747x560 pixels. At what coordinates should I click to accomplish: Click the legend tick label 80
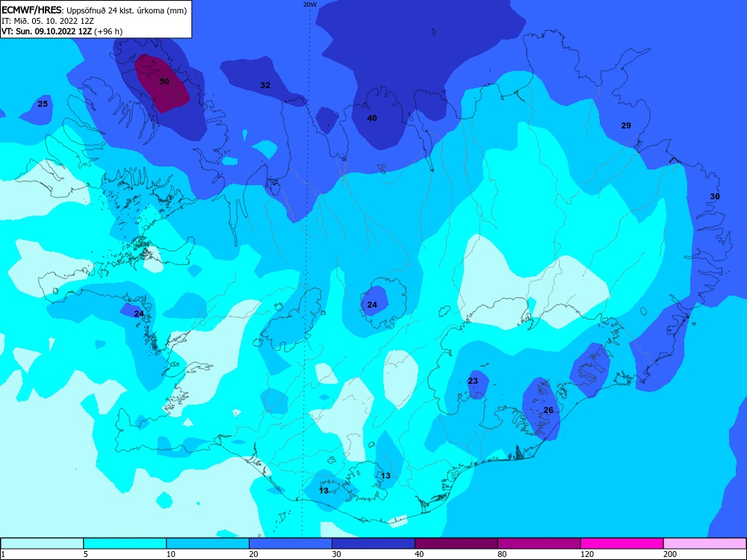tap(503, 554)
